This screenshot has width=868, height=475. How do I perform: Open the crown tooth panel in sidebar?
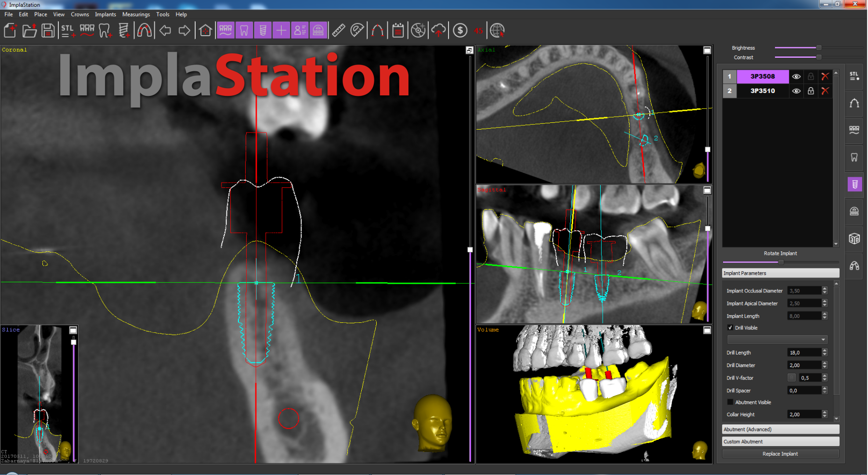pos(855,158)
